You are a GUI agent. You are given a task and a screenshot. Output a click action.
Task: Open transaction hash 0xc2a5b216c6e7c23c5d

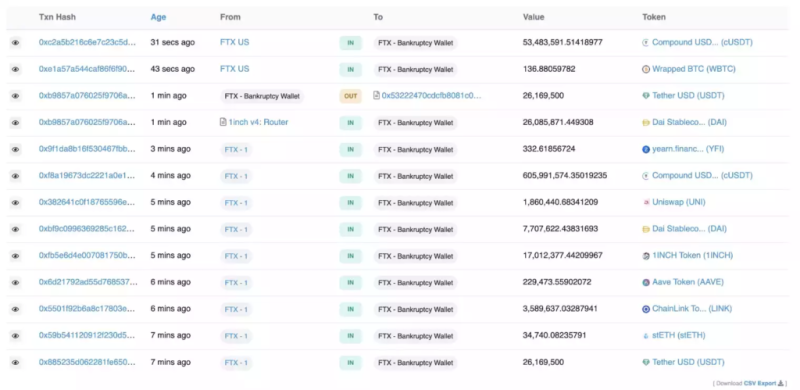click(87, 42)
